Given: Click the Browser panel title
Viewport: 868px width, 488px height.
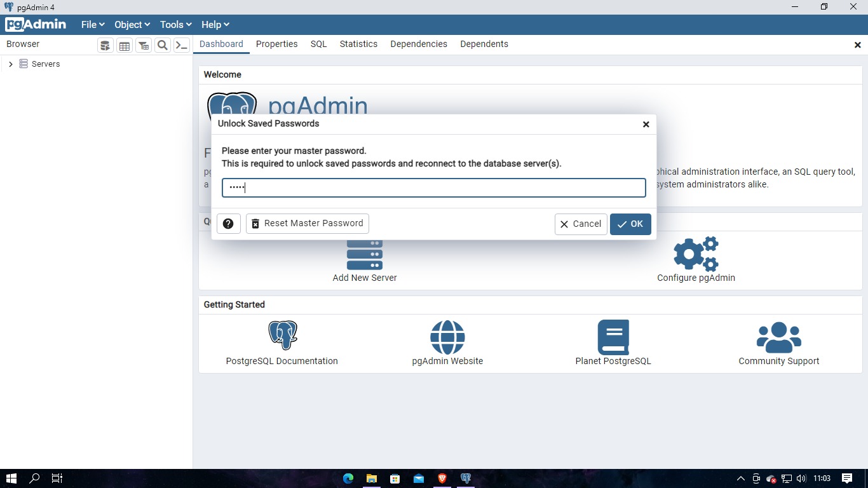Looking at the screenshot, I should coord(23,44).
